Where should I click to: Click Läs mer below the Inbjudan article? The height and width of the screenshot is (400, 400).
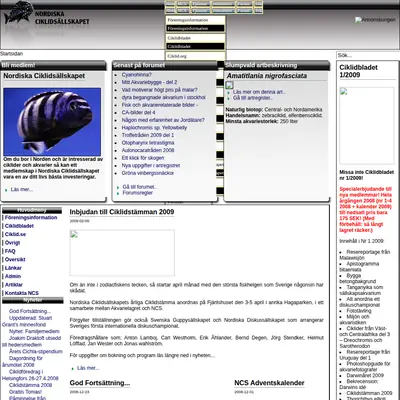(88, 368)
